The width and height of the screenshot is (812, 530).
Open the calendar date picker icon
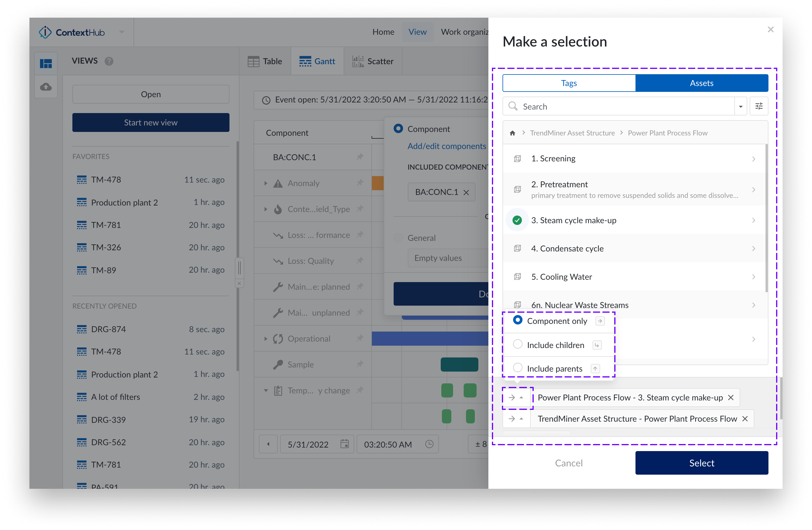pyautogui.click(x=345, y=444)
